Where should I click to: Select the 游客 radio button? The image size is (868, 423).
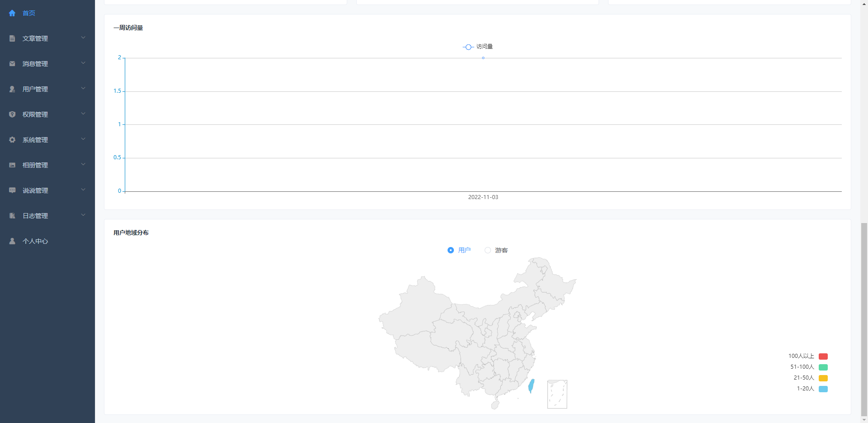tap(488, 250)
